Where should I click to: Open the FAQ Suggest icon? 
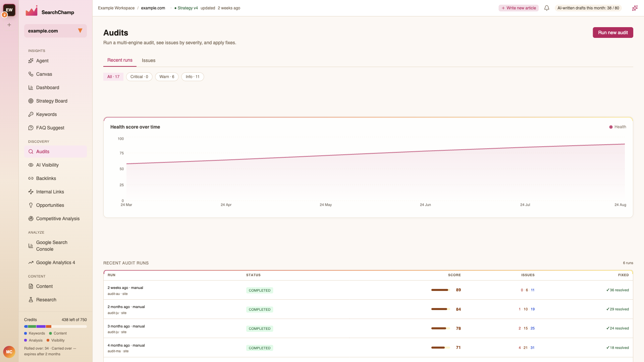31,128
